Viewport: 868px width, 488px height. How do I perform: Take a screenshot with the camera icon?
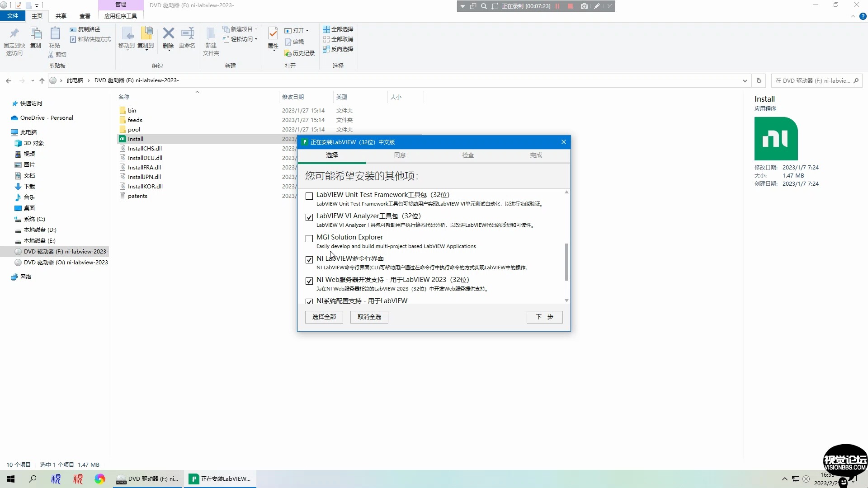(584, 6)
